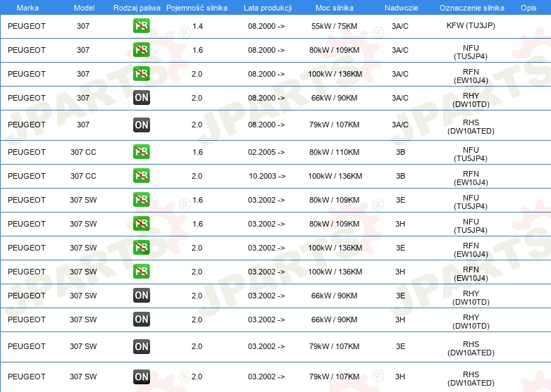551x392 pixels.
Task: Click the petrol icon in the 307 2.0 RFN 3A/C row
Action: 141,74
